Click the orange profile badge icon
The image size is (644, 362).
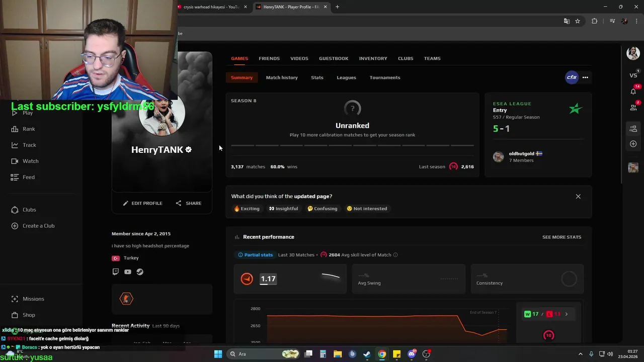point(126,299)
